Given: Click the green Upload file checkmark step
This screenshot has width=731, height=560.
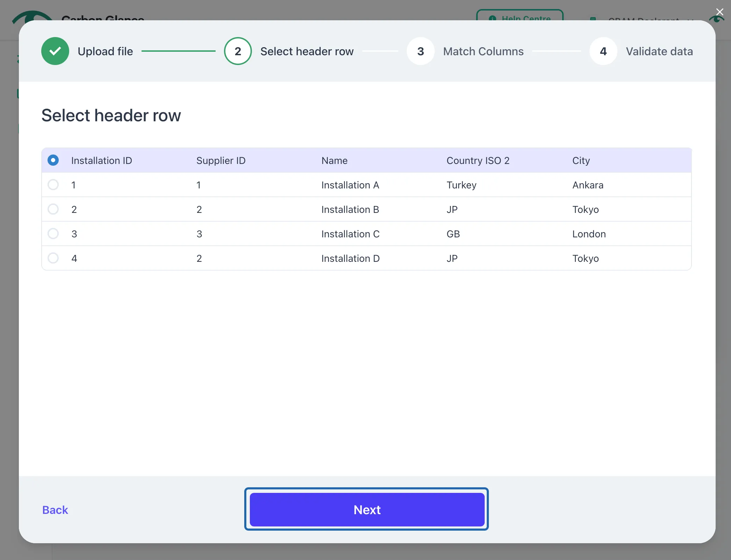Looking at the screenshot, I should pyautogui.click(x=55, y=51).
